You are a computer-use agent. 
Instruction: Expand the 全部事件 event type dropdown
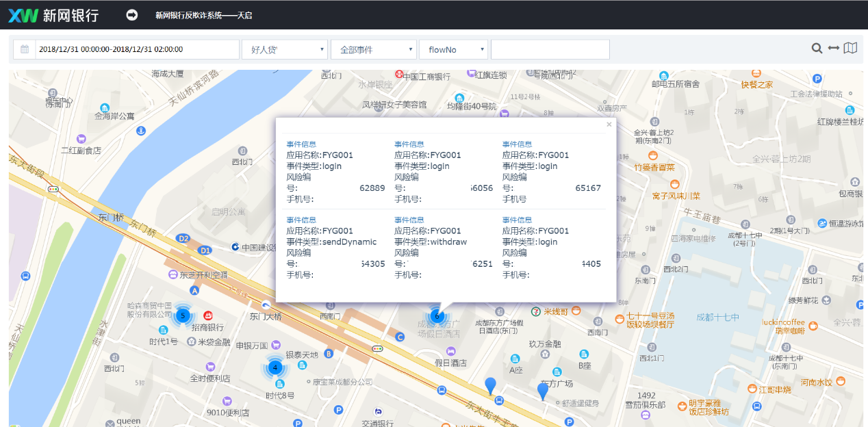click(x=374, y=49)
